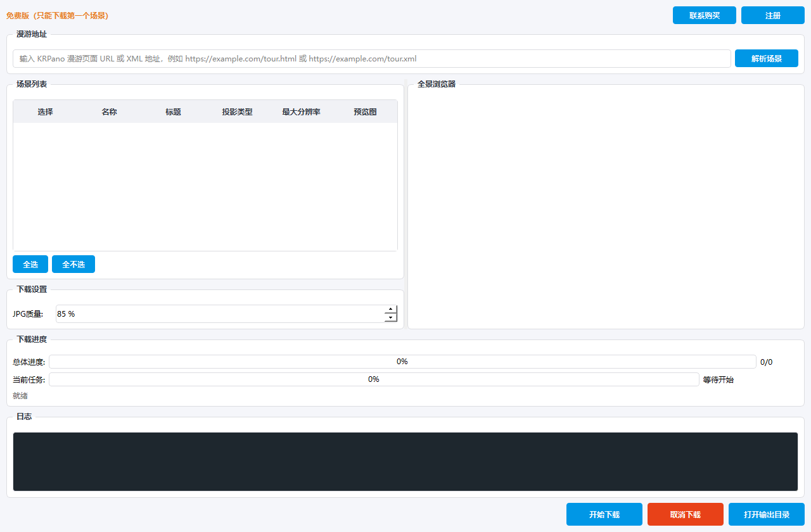Image resolution: width=811 pixels, height=532 pixels.
Task: Select the 最大分辨率 column header
Action: pos(301,111)
